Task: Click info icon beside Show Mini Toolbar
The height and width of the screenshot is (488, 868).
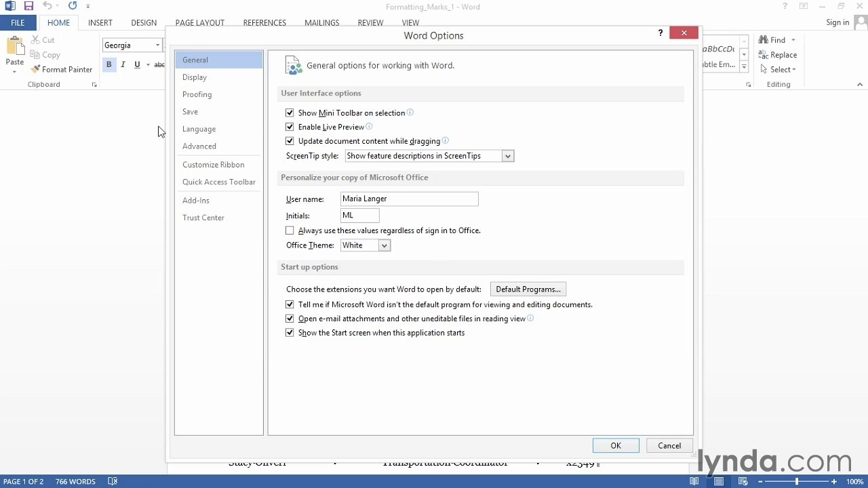Action: click(x=410, y=113)
